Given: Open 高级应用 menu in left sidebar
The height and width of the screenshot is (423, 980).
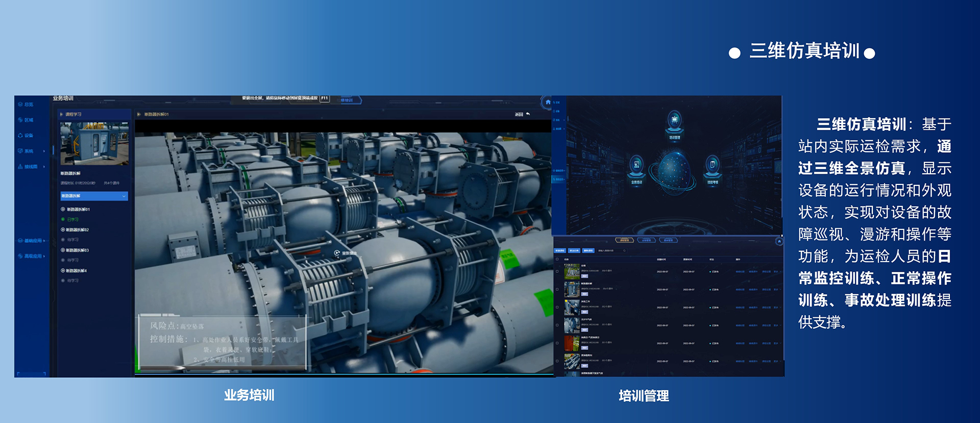Looking at the screenshot, I should point(31,256).
